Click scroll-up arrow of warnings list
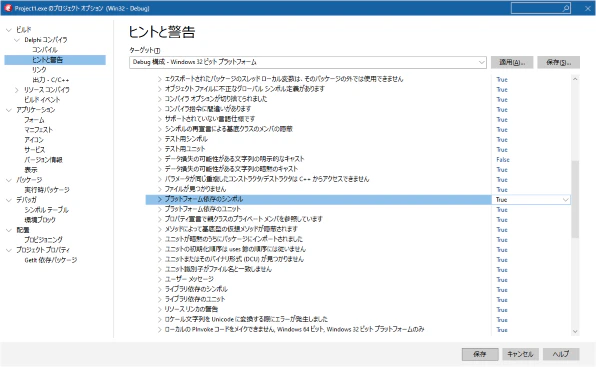The image size is (596, 367). [x=575, y=79]
